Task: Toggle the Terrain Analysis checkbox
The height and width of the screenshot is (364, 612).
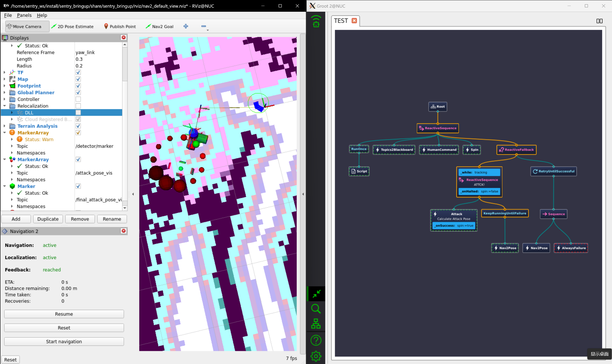Action: [78, 126]
